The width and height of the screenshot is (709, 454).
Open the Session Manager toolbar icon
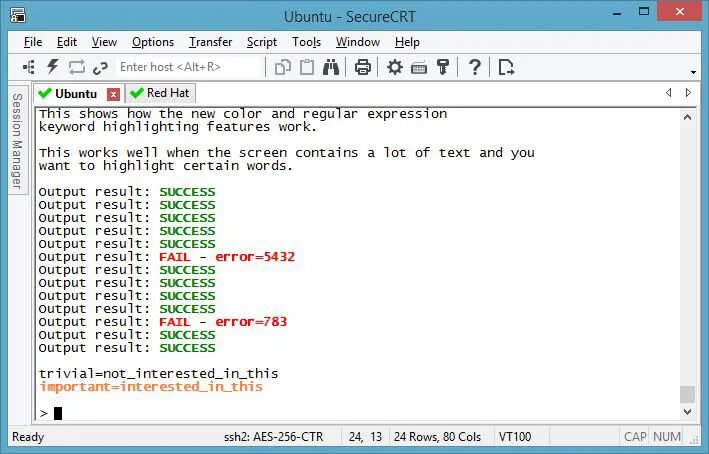pos(29,67)
